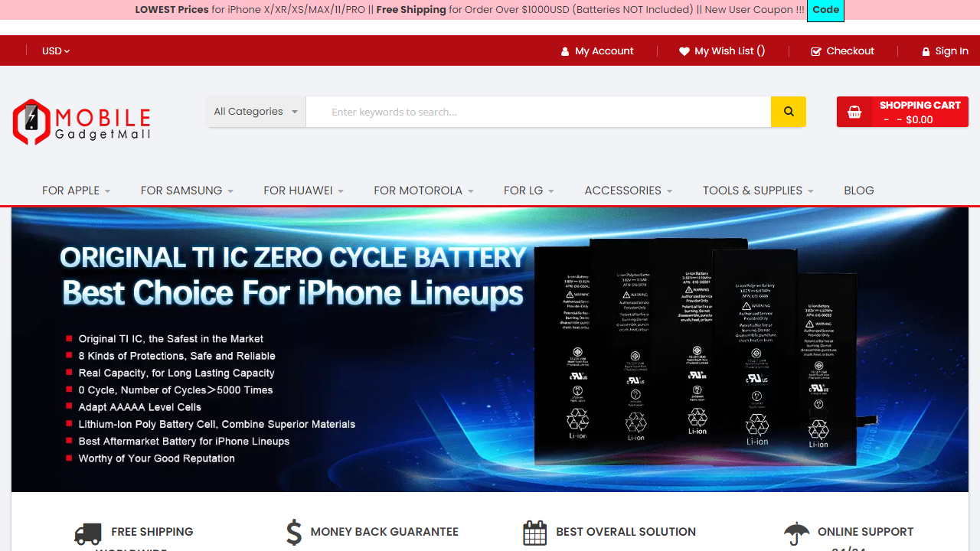Expand the For Huawei menu
The height and width of the screenshot is (551, 980).
[x=304, y=191]
